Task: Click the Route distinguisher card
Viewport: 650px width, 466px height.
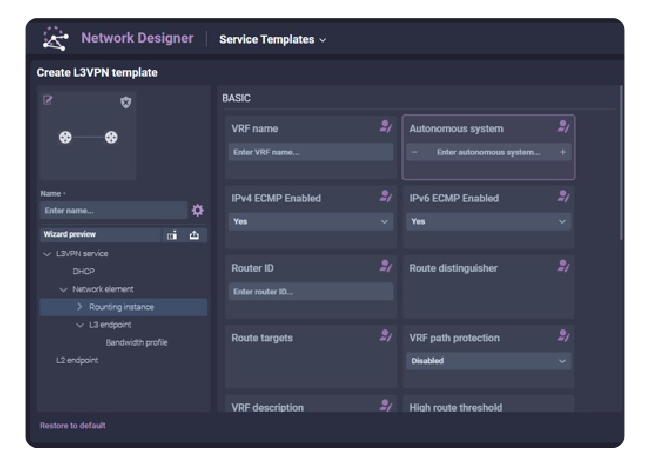Action: point(489,287)
